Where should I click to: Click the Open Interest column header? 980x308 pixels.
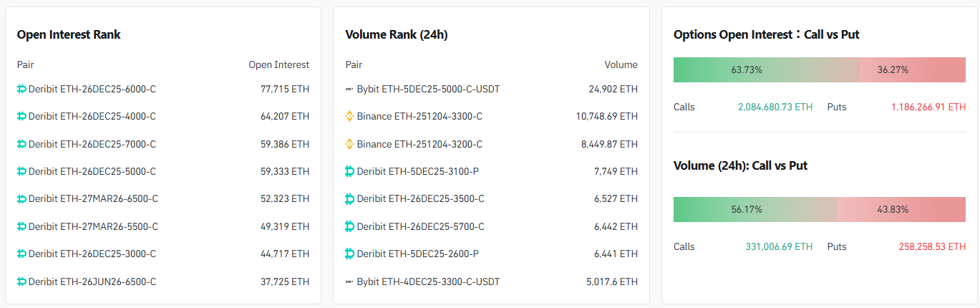point(278,64)
